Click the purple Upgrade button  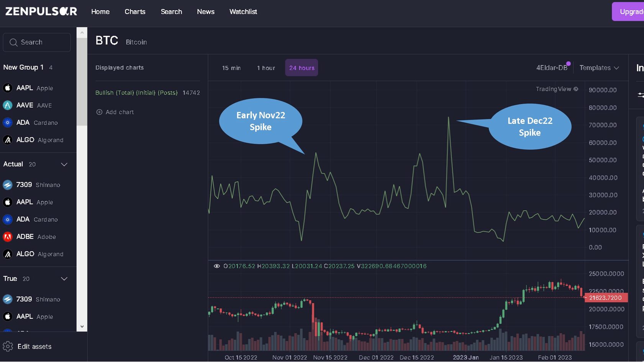pos(628,12)
